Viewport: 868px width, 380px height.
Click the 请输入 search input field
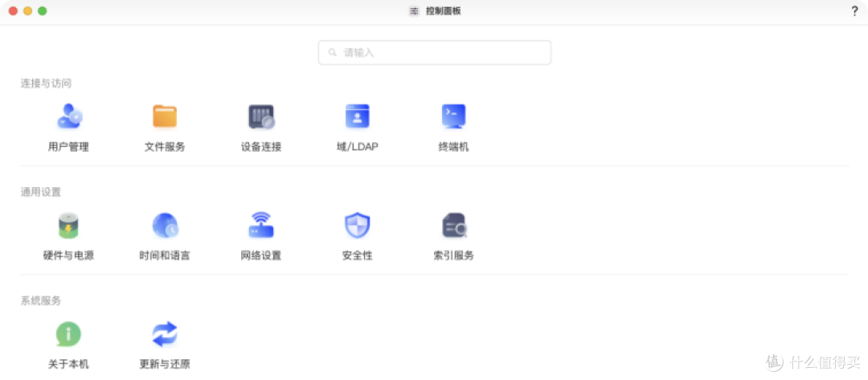(x=435, y=52)
